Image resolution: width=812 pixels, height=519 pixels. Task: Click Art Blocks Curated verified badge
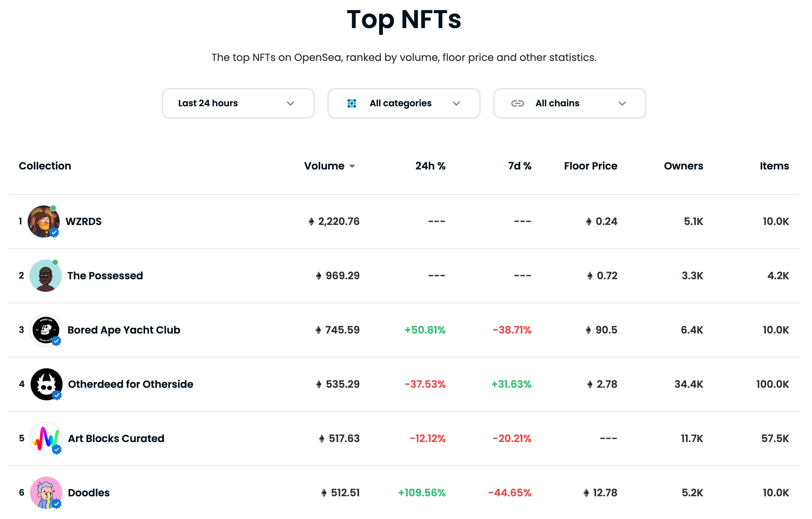tap(57, 450)
